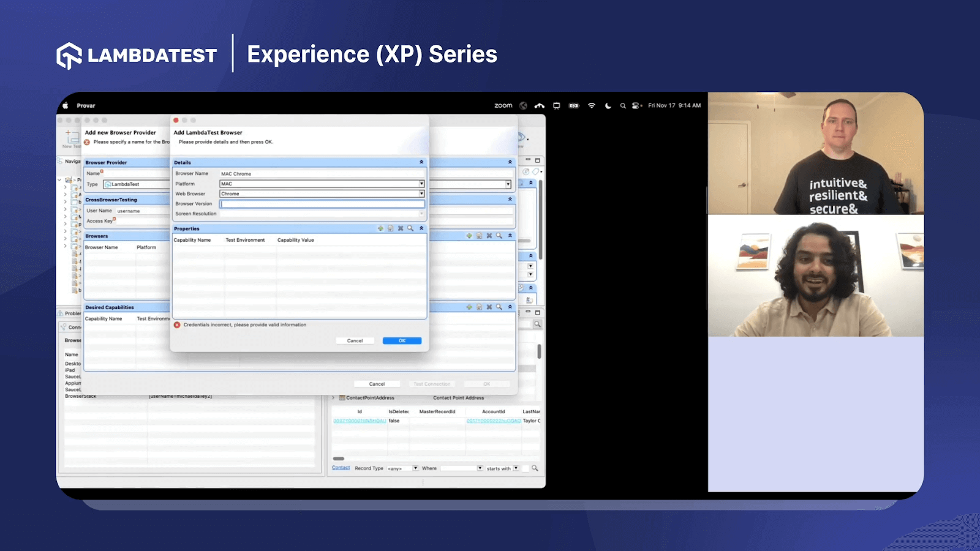This screenshot has height=551, width=980.
Task: Click the search magnifier in Properties header
Action: coord(410,228)
